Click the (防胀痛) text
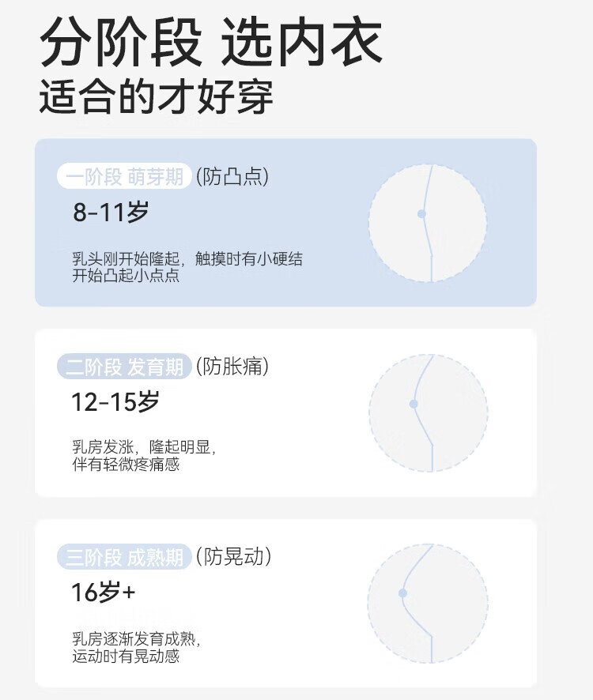This screenshot has width=593, height=700. 233,367
